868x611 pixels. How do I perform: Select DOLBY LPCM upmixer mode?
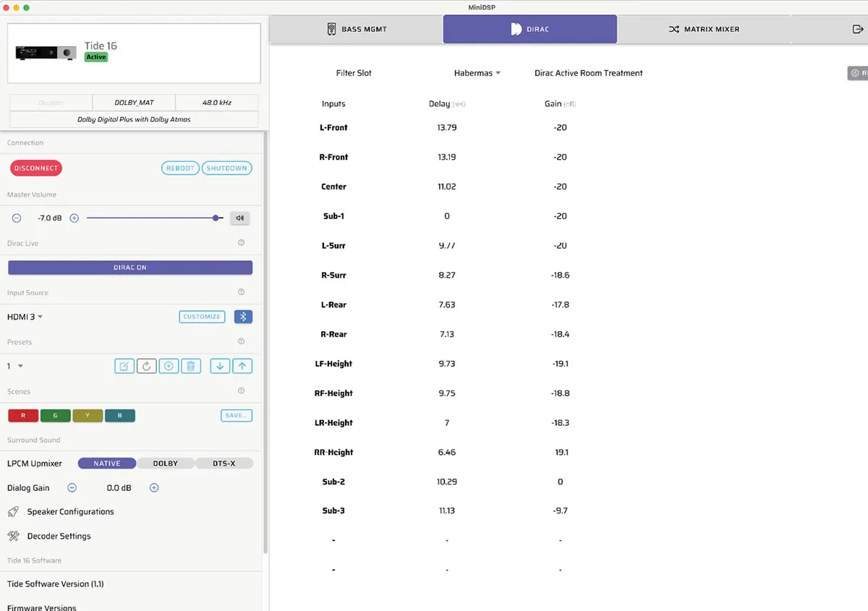pyautogui.click(x=166, y=463)
